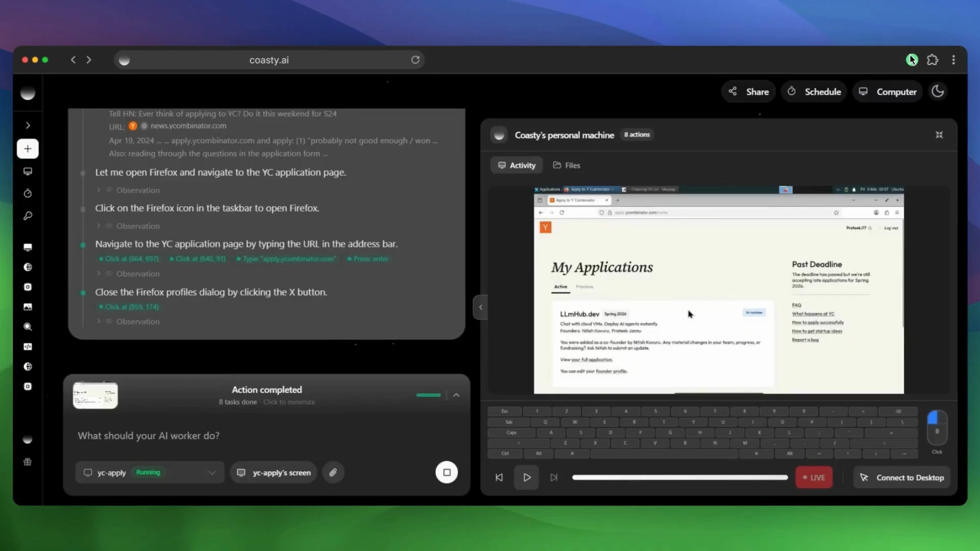Screen dimensions: 980x551
Task: Select the Activity tab
Action: click(x=516, y=165)
